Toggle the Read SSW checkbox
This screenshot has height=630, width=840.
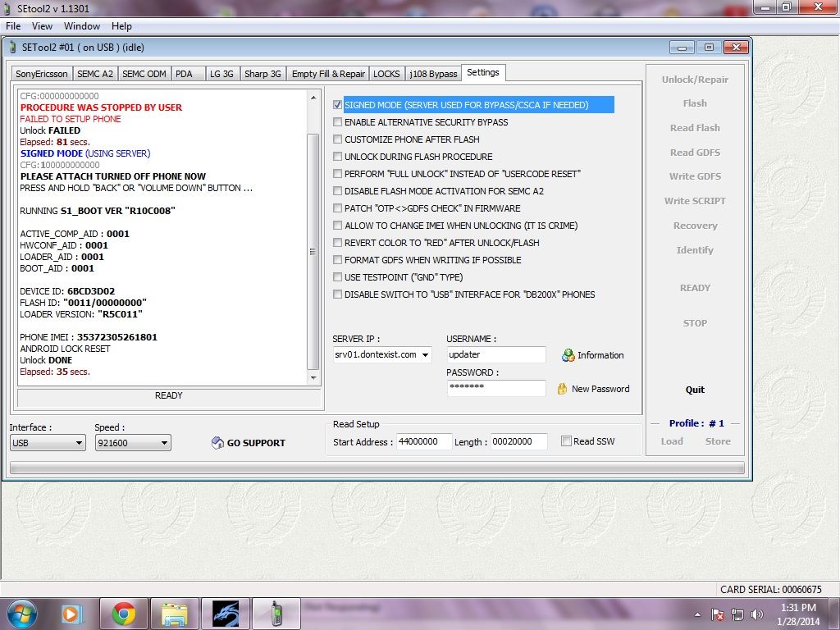tap(566, 441)
